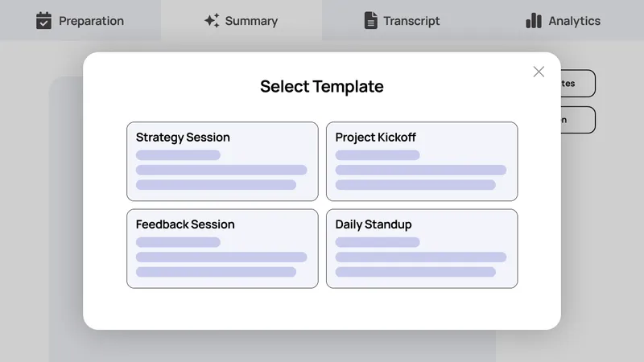Click the Project Kickoff title text
The height and width of the screenshot is (362, 644).
tap(375, 138)
